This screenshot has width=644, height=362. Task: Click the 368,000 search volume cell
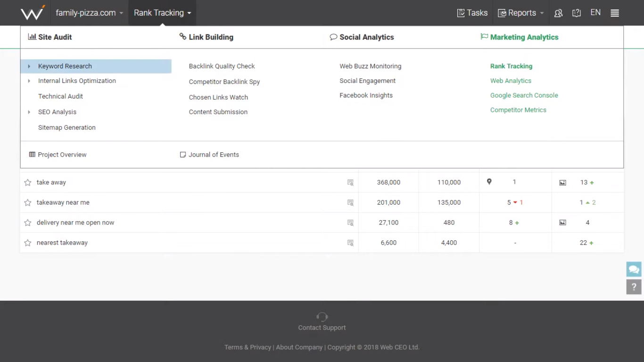pyautogui.click(x=388, y=182)
